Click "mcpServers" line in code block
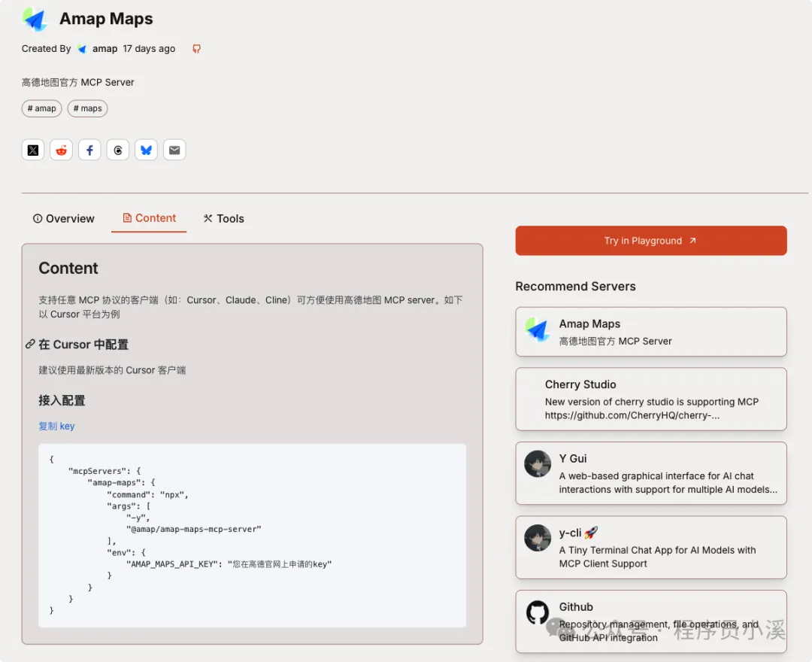 pos(105,471)
